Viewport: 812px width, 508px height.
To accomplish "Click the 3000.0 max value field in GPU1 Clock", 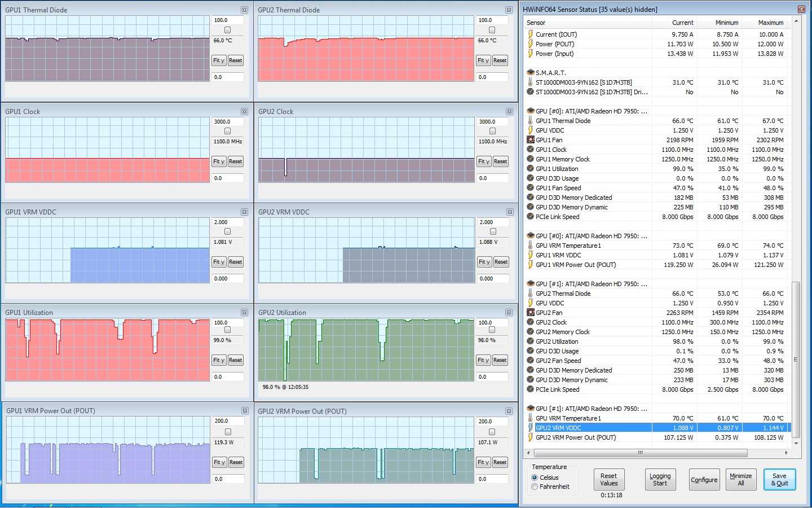I will (228, 122).
